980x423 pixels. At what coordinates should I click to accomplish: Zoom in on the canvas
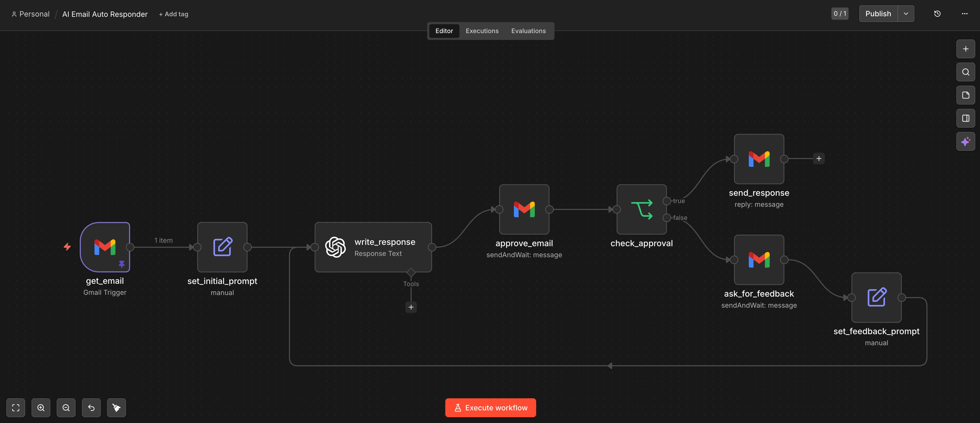tap(41, 408)
